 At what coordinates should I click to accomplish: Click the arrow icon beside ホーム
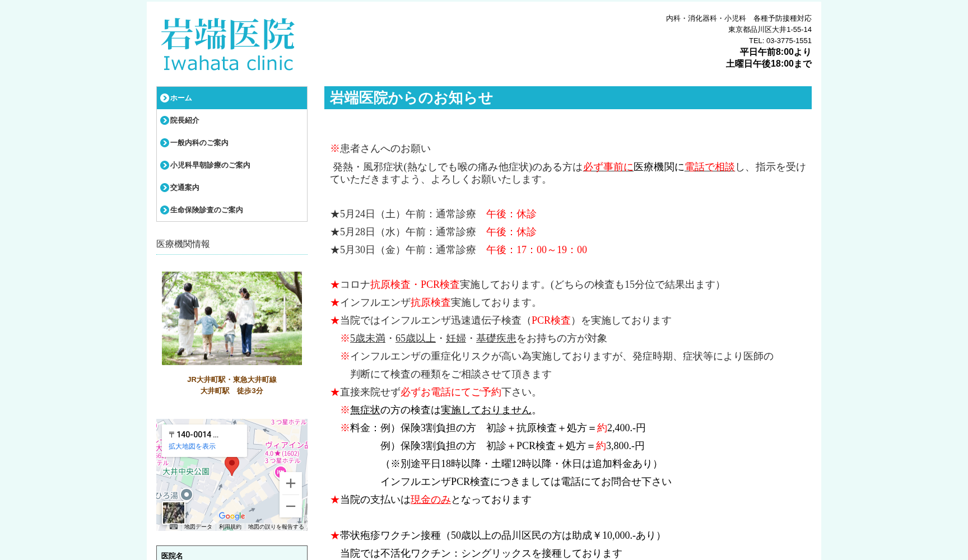tap(164, 98)
